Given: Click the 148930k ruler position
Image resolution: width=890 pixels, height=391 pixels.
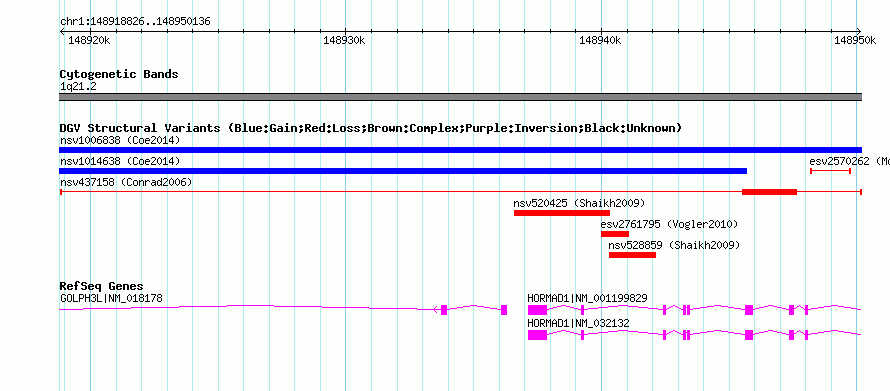Looking at the screenshot, I should click(x=344, y=40).
